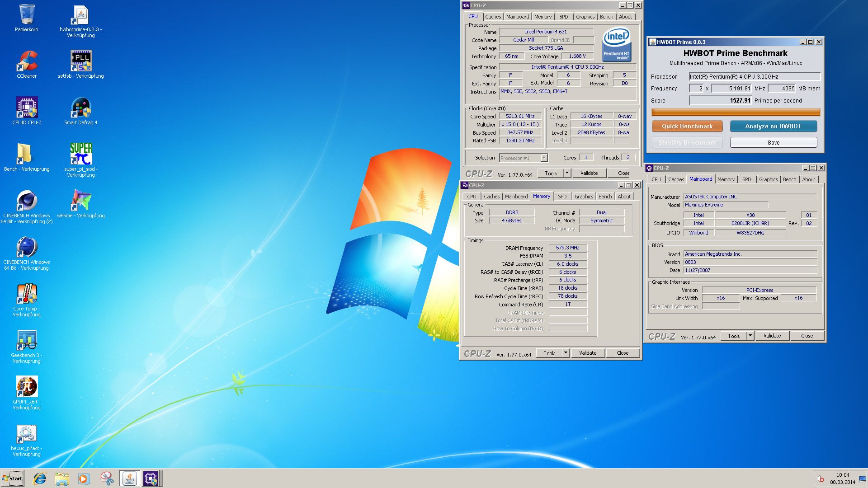
Task: Click the HWBOT Score field 1527.91
Action: tap(720, 100)
